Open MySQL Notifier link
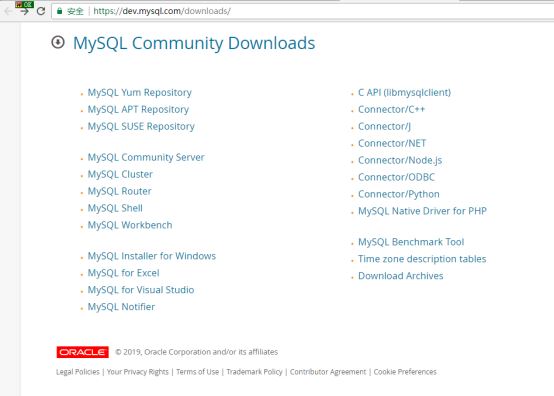The width and height of the screenshot is (554, 396). pyautogui.click(x=121, y=307)
